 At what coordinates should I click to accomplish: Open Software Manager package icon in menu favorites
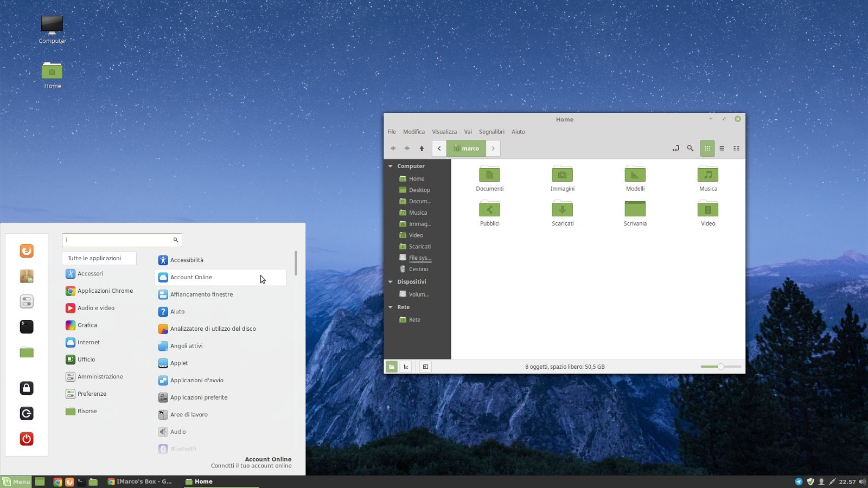(x=27, y=276)
